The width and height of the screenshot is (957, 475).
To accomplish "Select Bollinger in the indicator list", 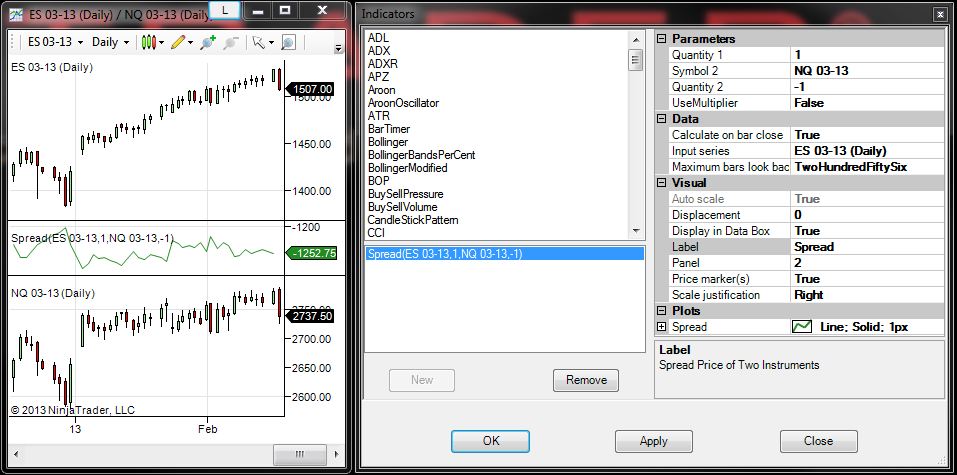I will (388, 142).
